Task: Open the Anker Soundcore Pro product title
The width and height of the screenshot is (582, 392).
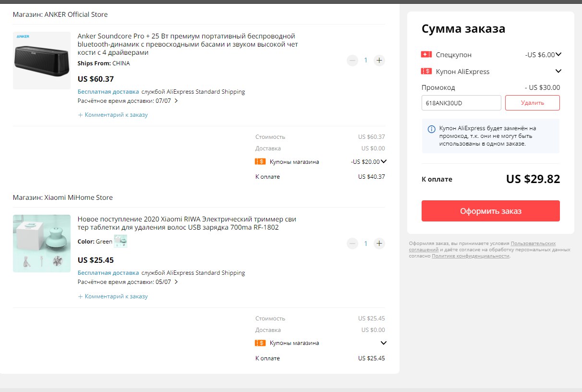Action: tap(188, 44)
